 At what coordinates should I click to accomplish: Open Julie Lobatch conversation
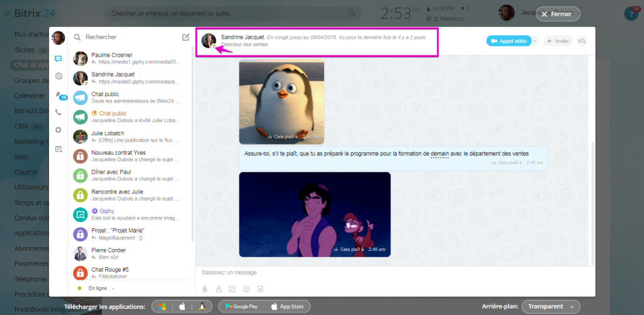[x=130, y=136]
